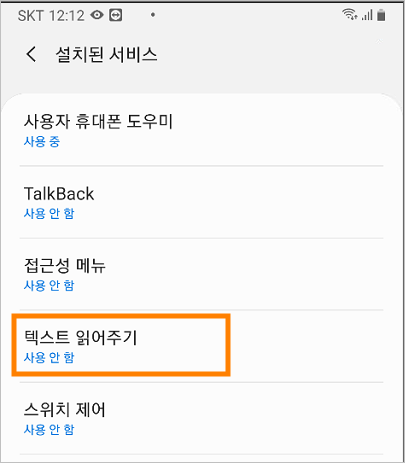Viewport: 405px width, 463px height.
Task: Tap the battery status icon
Action: tap(381, 15)
